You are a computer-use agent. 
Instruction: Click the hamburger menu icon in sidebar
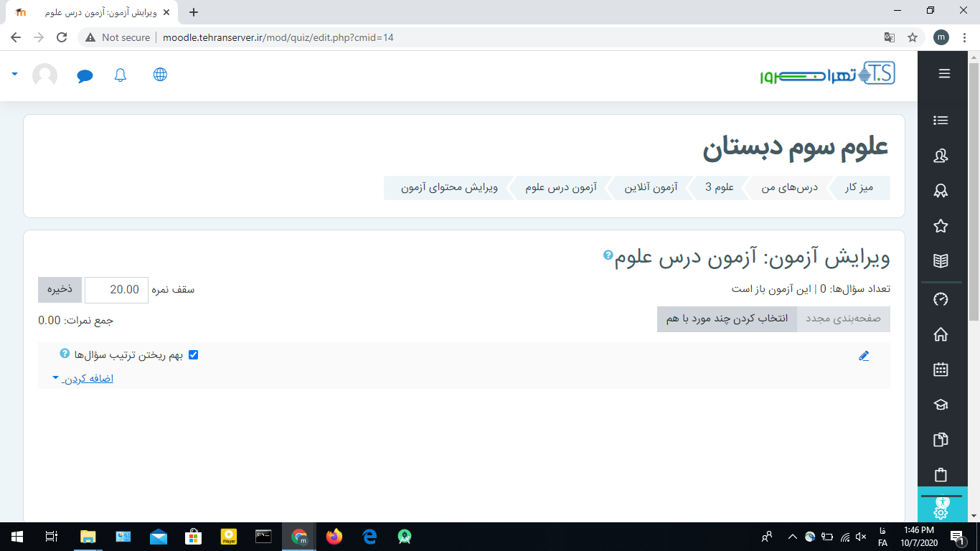(x=944, y=73)
